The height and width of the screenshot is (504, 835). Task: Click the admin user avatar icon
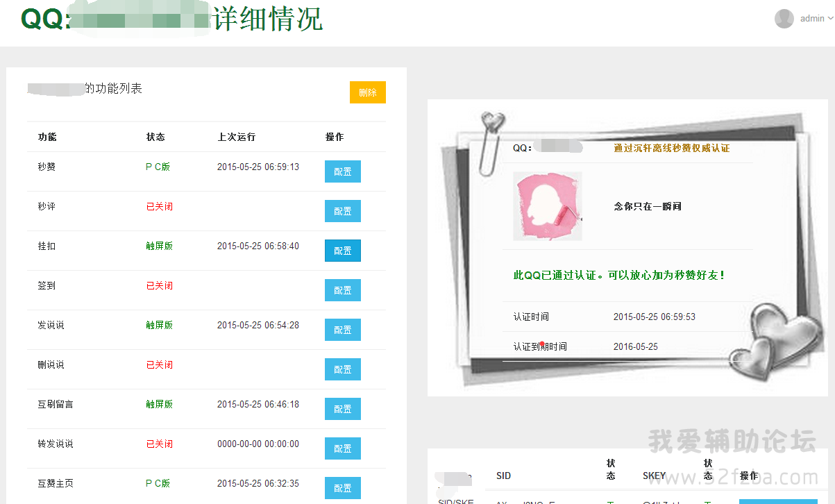[784, 19]
